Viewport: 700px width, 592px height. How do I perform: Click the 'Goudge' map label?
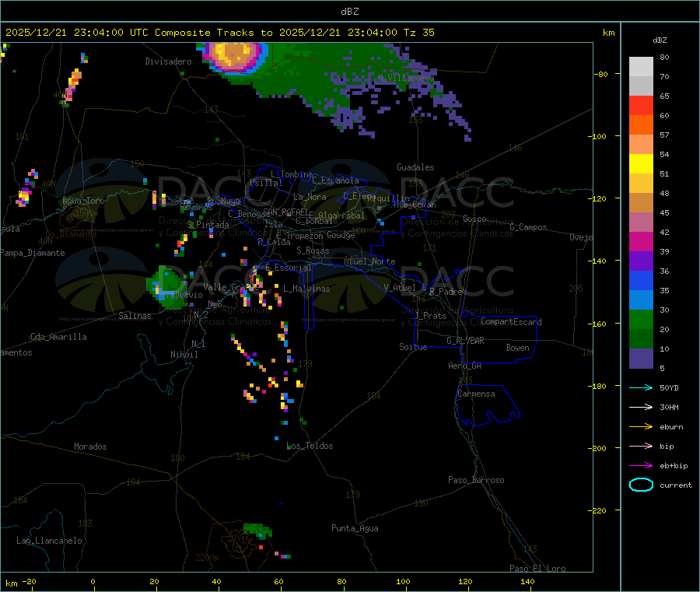pos(341,235)
